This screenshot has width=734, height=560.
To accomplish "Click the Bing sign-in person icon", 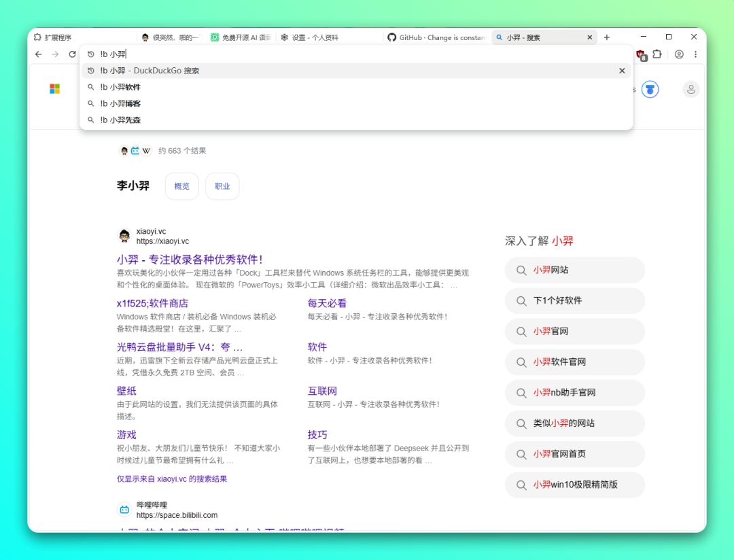I will click(691, 89).
